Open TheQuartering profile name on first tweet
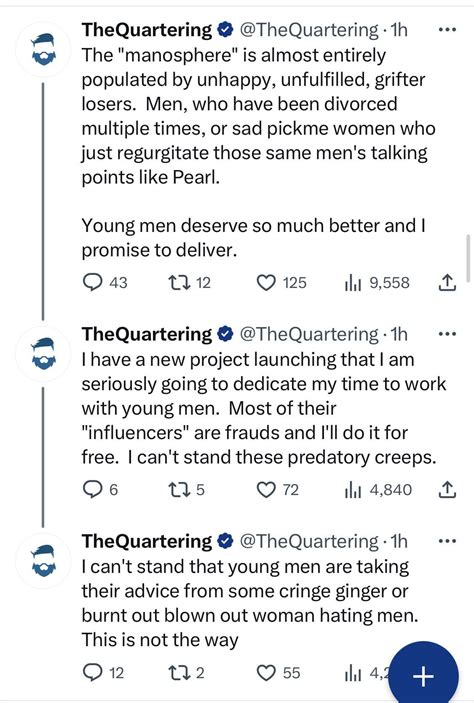Image resolution: width=474 pixels, height=703 pixels. tap(146, 30)
